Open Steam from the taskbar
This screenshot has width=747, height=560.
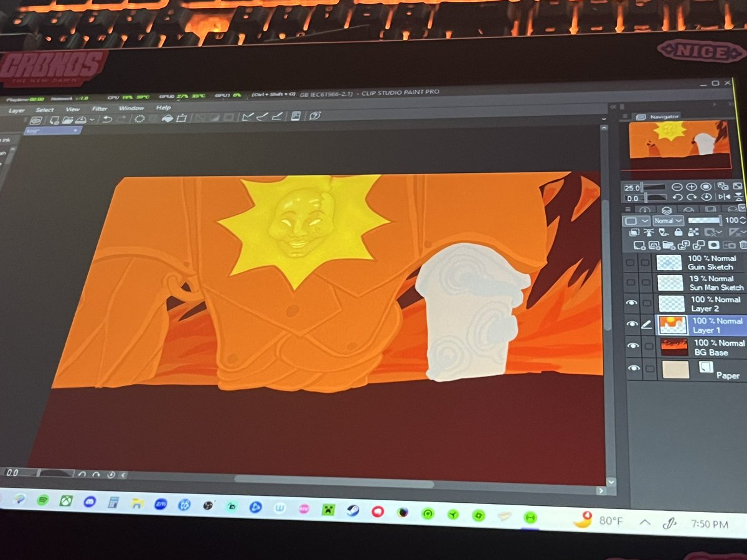(x=352, y=510)
